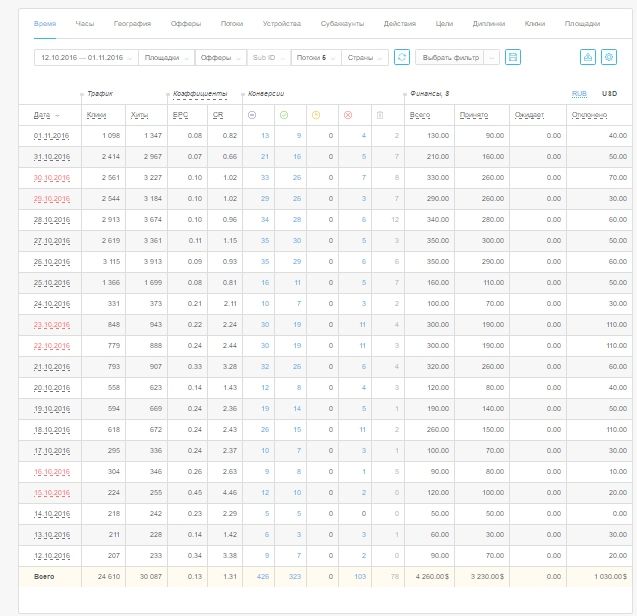Open the Субаккаунты tab
The image size is (637, 616).
pyautogui.click(x=342, y=24)
